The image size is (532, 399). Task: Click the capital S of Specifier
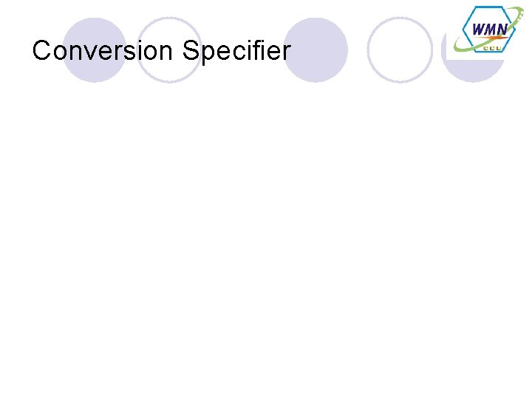[190, 51]
